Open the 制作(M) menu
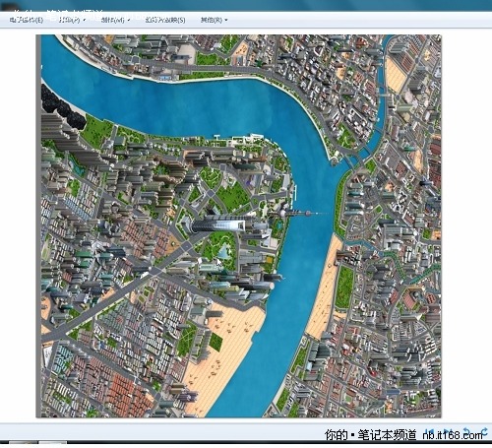 pyautogui.click(x=113, y=20)
